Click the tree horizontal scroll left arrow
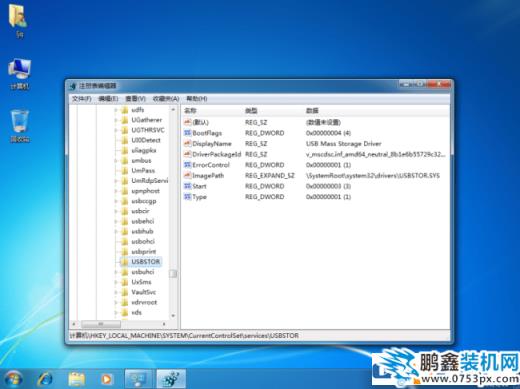Viewport: 520px width, 389px height. click(74, 324)
